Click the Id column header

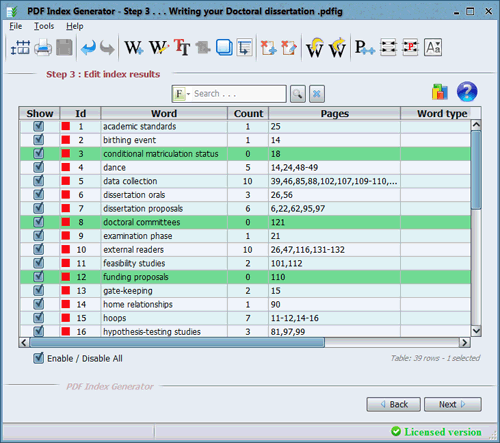80,113
